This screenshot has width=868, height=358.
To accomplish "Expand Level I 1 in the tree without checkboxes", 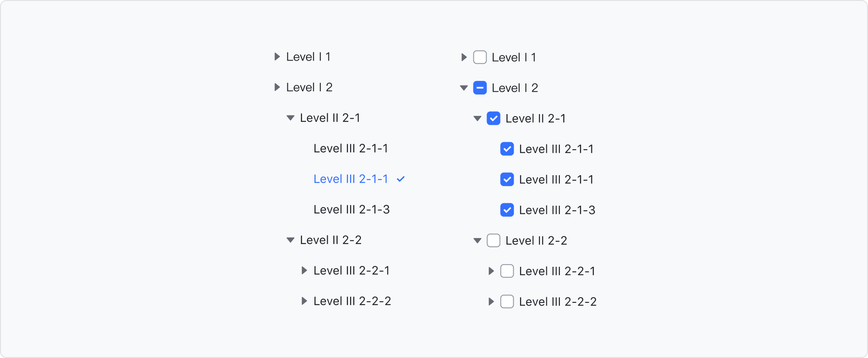I will pos(277,56).
